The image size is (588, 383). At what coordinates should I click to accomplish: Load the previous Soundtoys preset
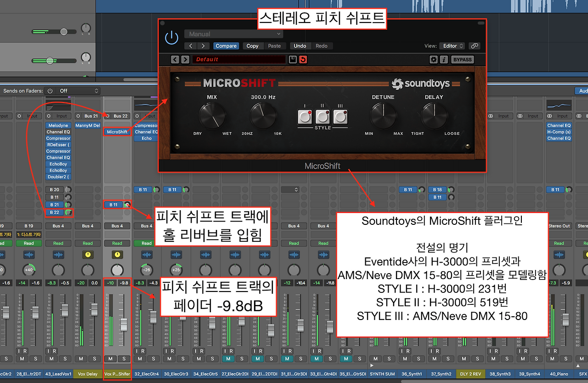[x=175, y=59]
